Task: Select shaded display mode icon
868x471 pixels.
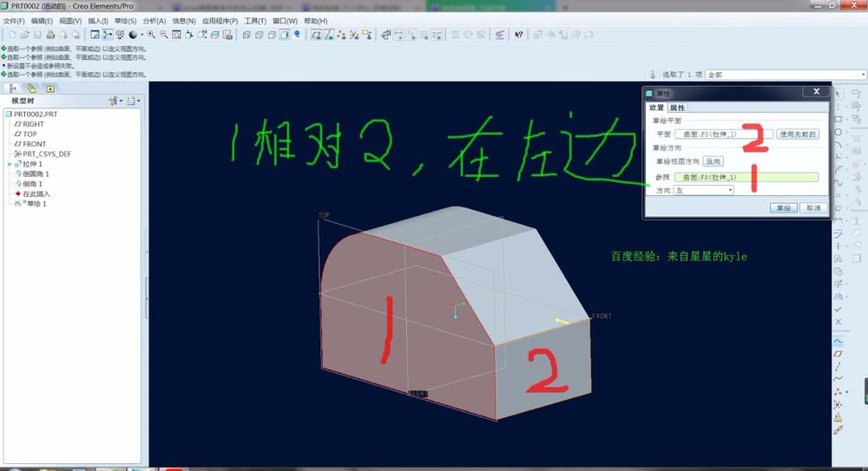Action: 285,35
